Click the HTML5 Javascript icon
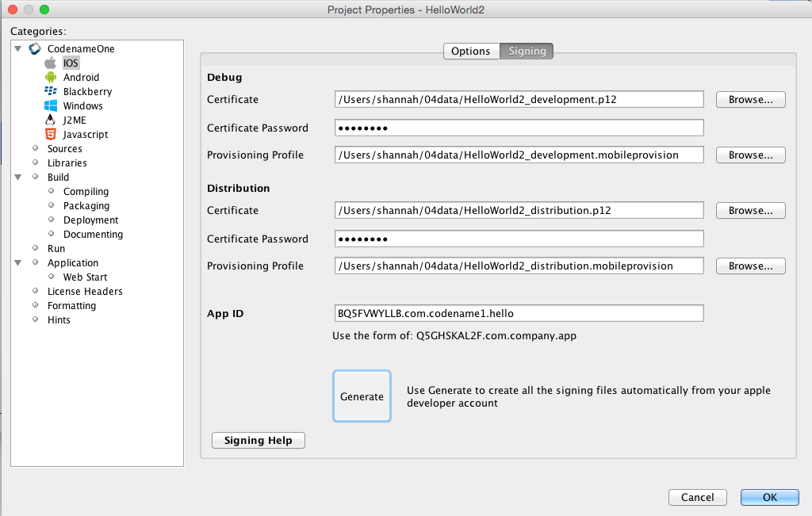The width and height of the screenshot is (812, 516). (x=51, y=135)
